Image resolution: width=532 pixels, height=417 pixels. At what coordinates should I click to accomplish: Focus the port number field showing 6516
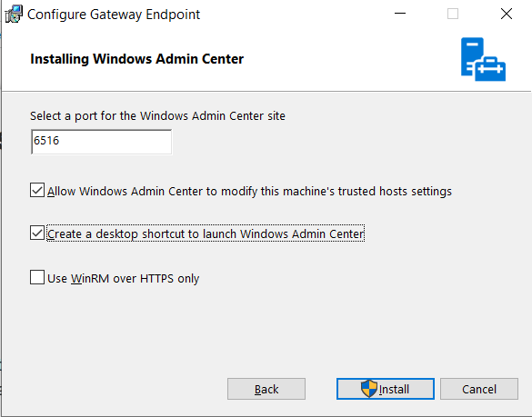101,142
